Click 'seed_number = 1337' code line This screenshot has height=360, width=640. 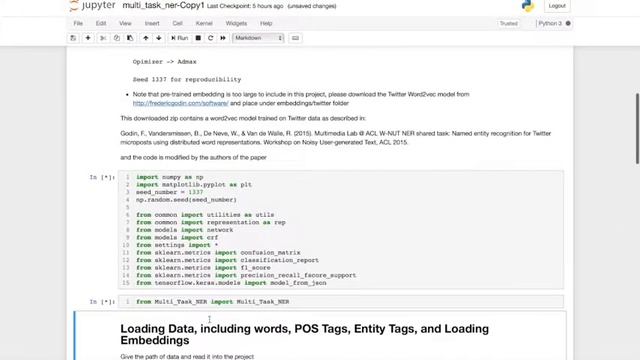[169, 192]
